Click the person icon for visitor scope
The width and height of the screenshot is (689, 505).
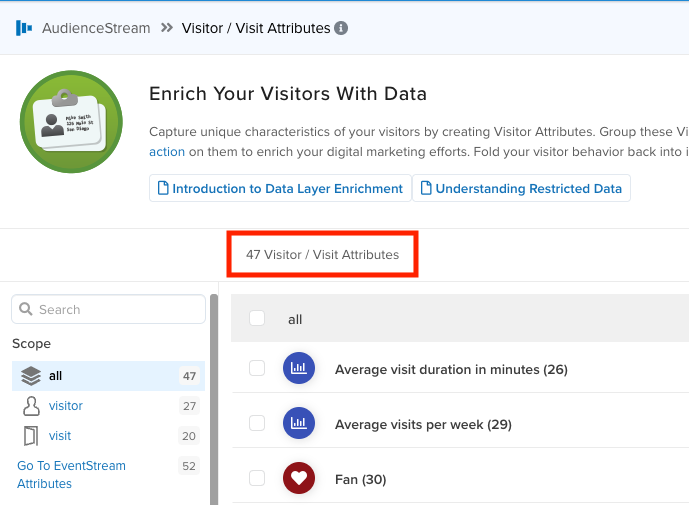tap(31, 406)
